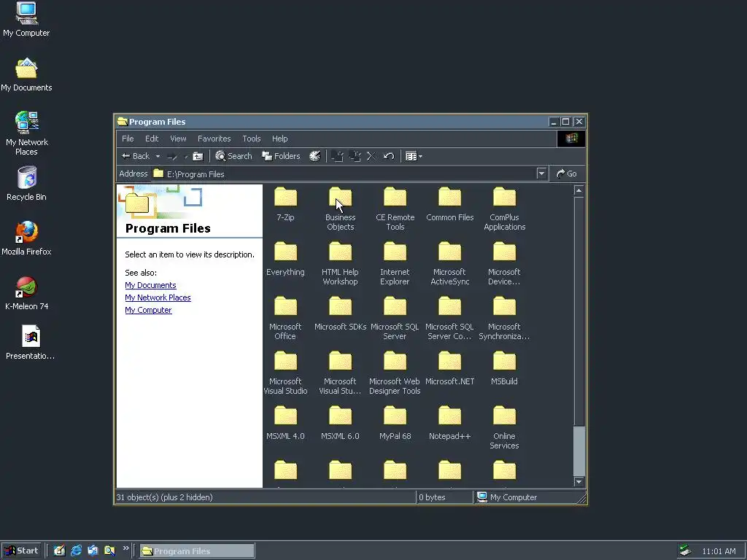
Task: Select the HTML Help Workshop folder
Action: [x=340, y=263]
